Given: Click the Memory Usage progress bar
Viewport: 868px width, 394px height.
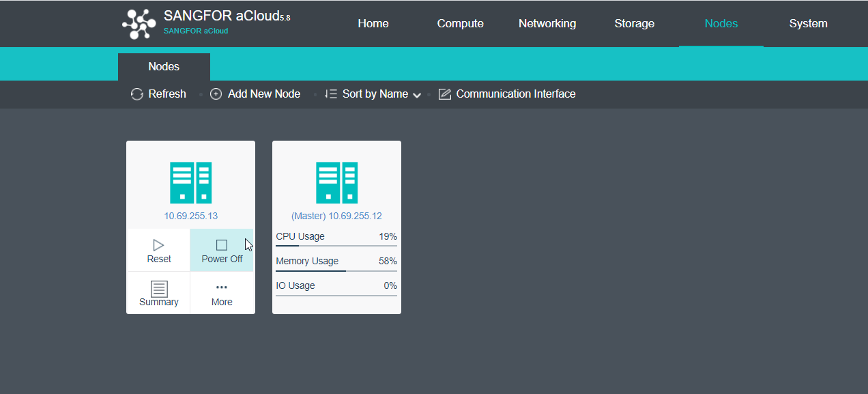Looking at the screenshot, I should [336, 270].
